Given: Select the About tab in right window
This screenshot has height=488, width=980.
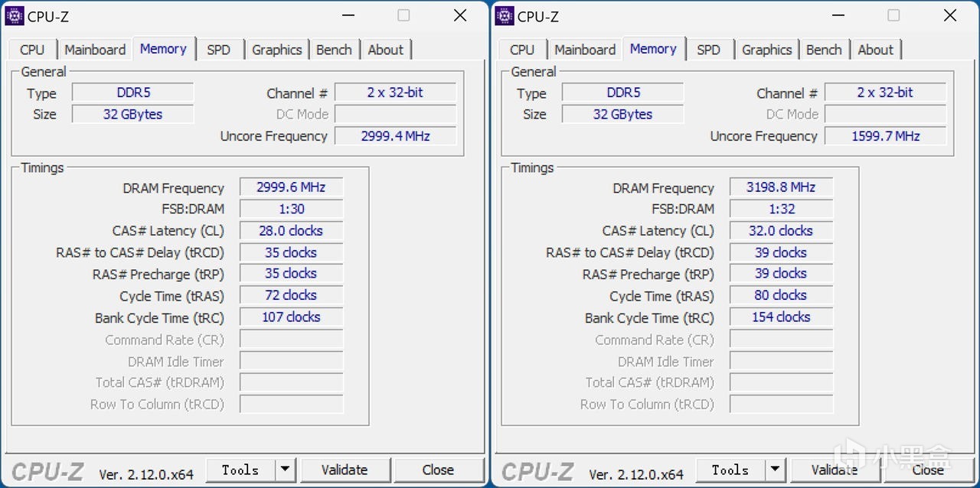Looking at the screenshot, I should [x=875, y=50].
